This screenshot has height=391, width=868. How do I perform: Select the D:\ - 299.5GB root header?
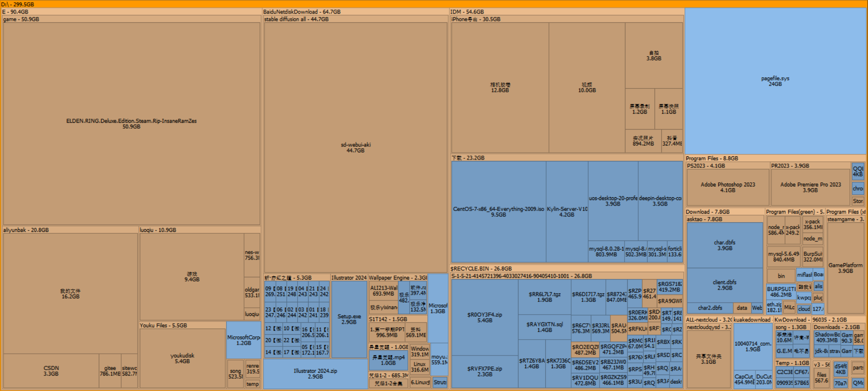(433, 4)
